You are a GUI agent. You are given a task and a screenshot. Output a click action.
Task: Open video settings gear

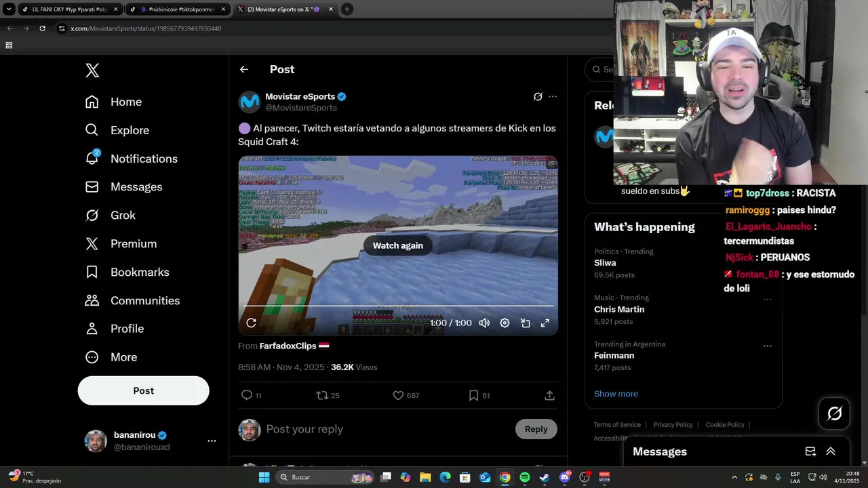[505, 323]
